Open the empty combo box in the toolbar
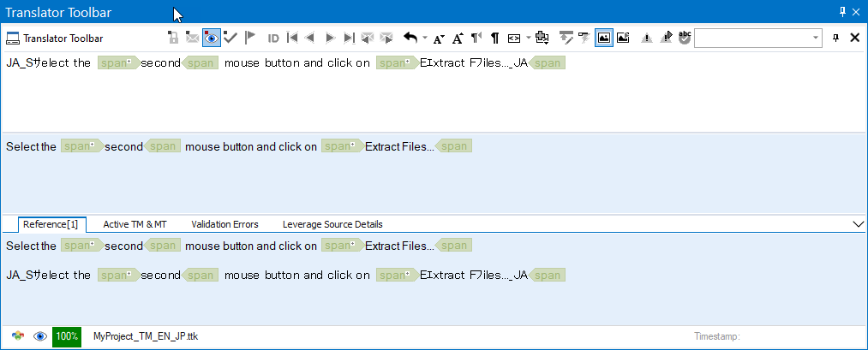 click(x=758, y=38)
